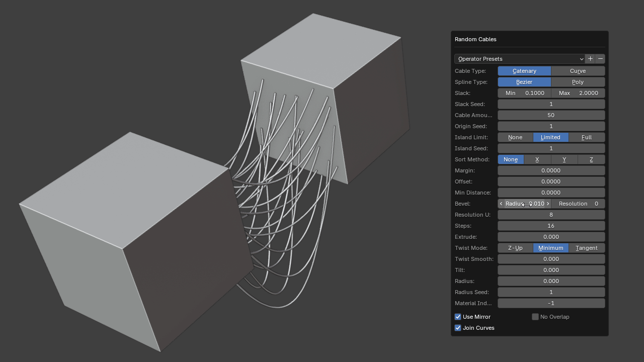Sort cables by X axis

[537, 159]
